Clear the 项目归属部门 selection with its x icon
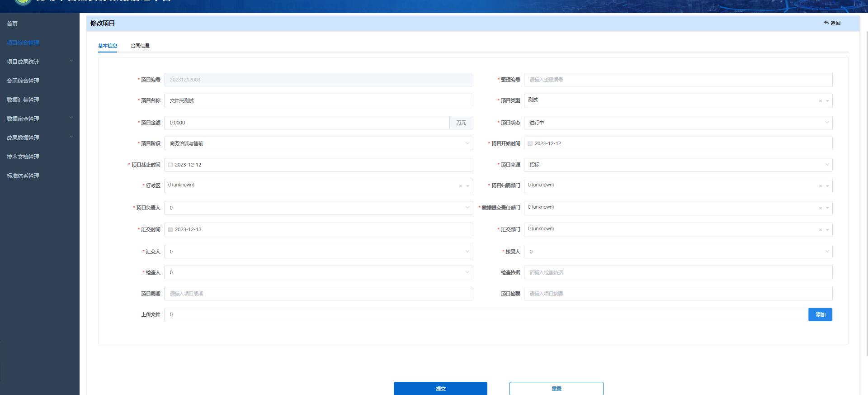The width and height of the screenshot is (868, 395). pos(820,186)
